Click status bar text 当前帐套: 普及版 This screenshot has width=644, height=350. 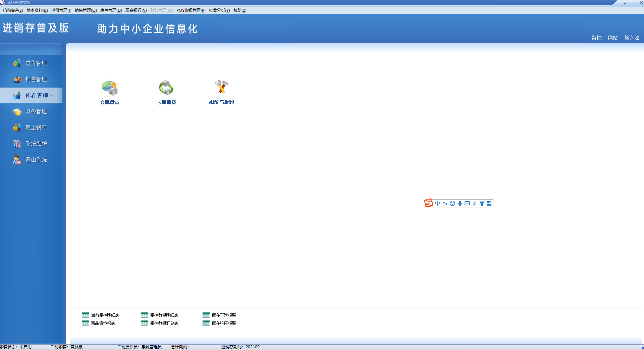click(66, 347)
